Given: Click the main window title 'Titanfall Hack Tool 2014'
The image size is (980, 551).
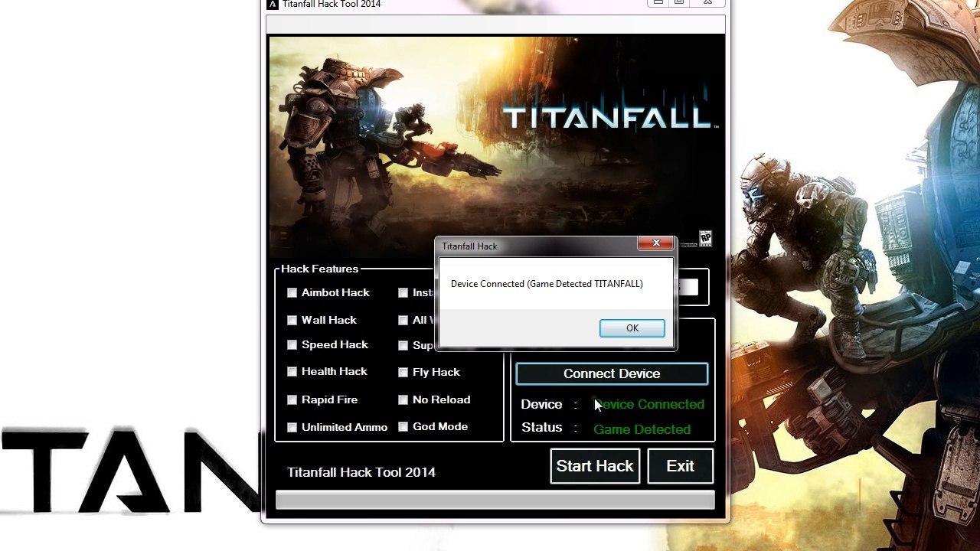Looking at the screenshot, I should click(332, 5).
